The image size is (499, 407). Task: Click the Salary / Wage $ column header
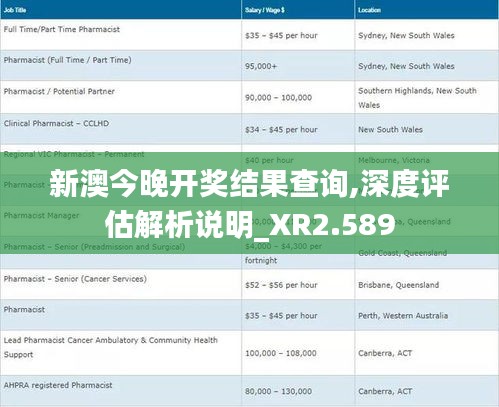coord(265,10)
